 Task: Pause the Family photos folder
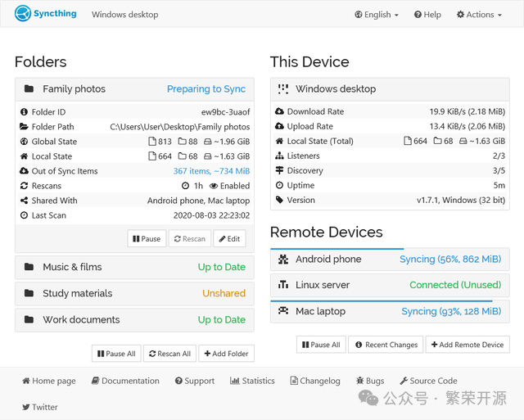point(146,239)
